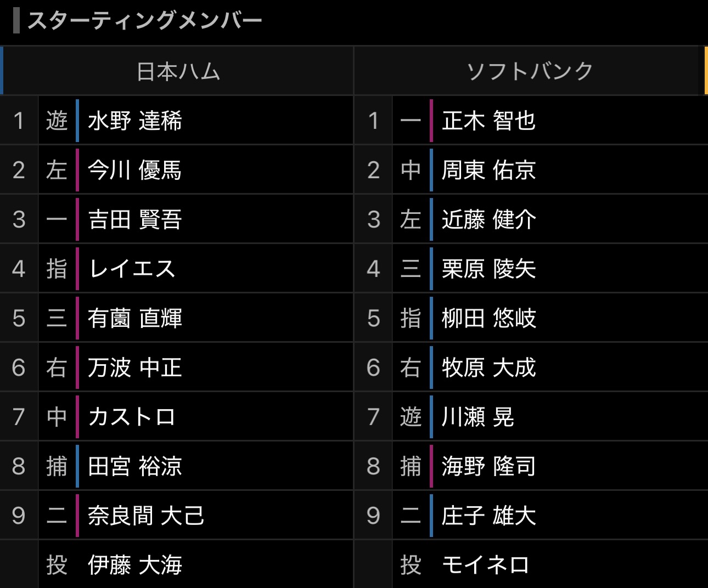Open player 水野 達稀 profile

tap(134, 121)
